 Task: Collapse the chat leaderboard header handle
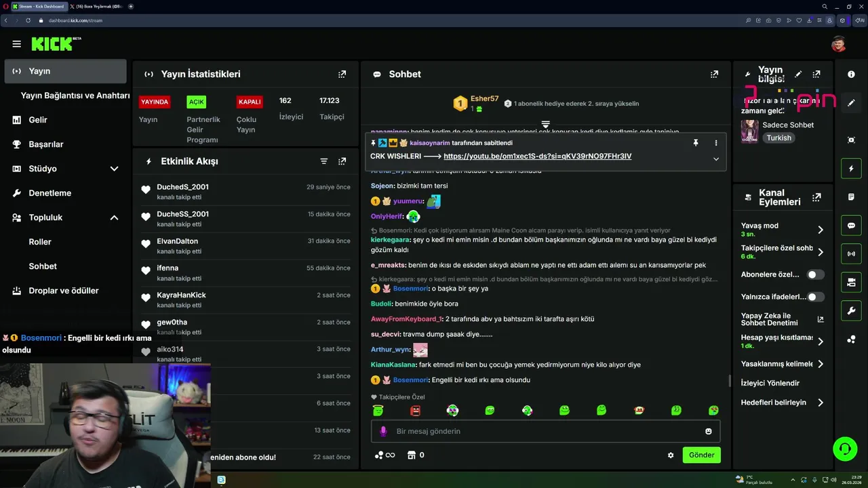click(545, 124)
